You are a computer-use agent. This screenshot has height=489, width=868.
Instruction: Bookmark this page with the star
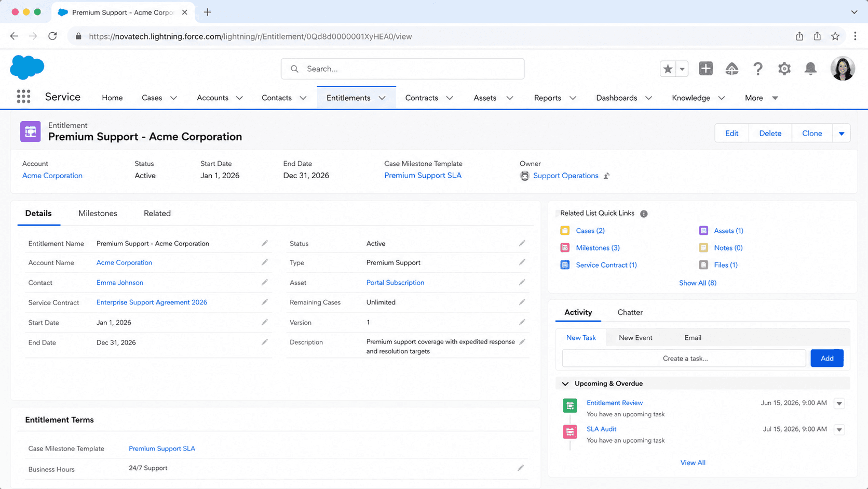point(835,36)
